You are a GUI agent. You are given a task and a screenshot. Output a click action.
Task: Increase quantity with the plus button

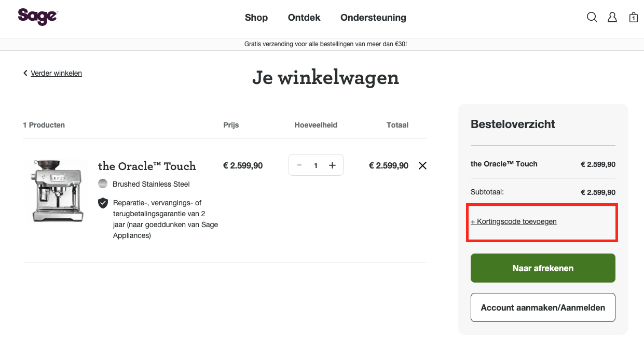coord(332,165)
